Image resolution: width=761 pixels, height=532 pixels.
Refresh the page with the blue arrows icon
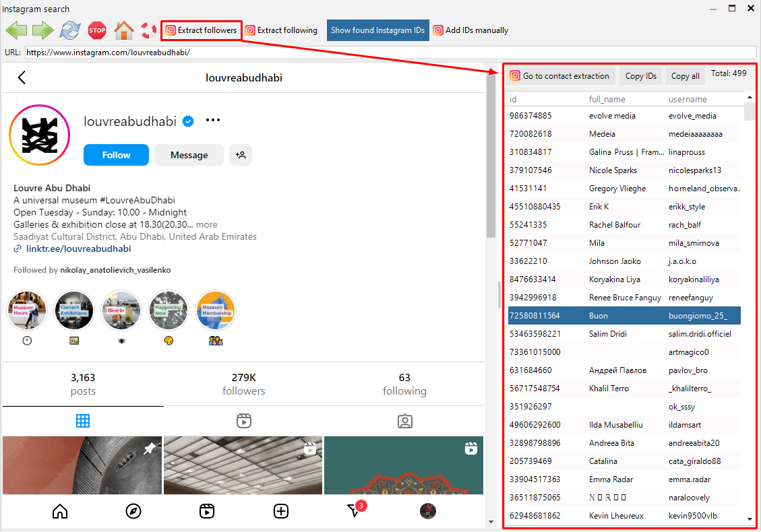[x=70, y=30]
